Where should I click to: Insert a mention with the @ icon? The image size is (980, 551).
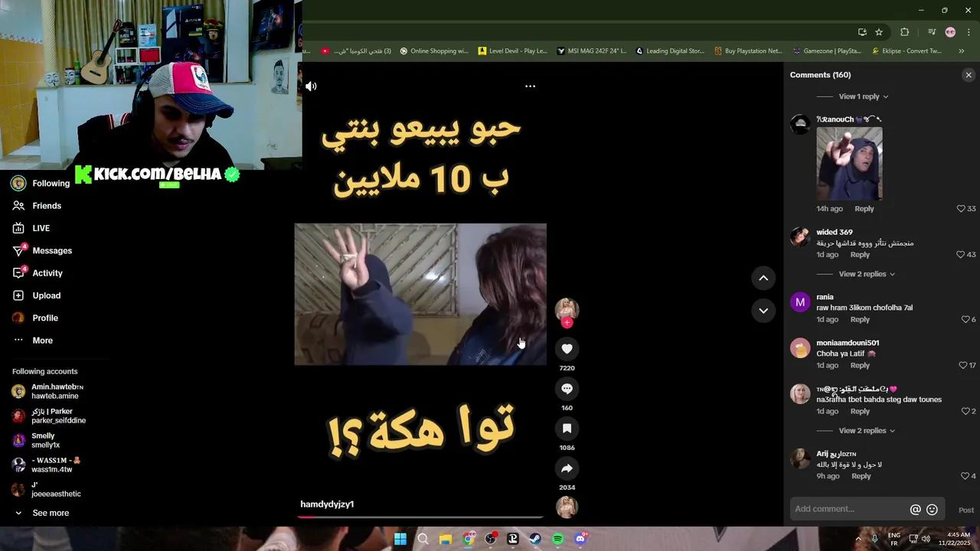pos(915,510)
